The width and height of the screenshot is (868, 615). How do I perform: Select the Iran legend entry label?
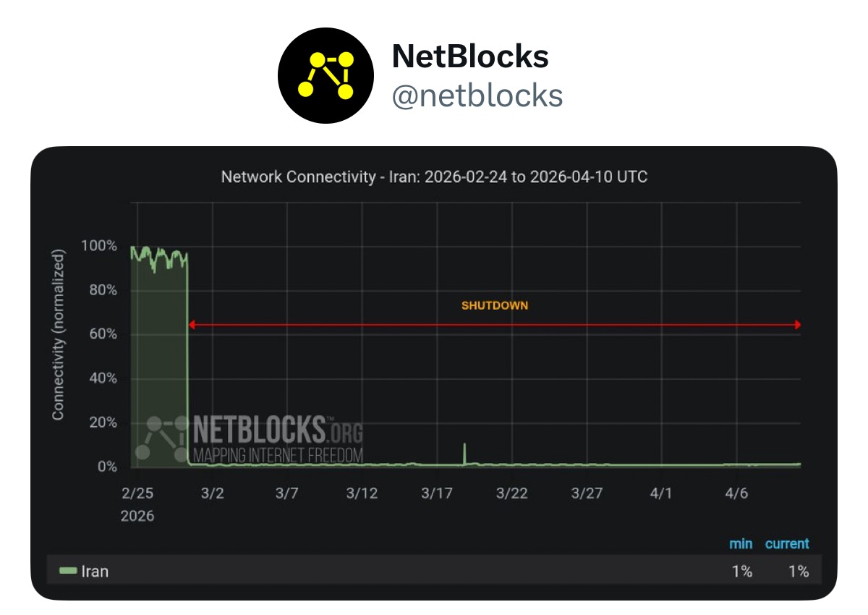[x=95, y=572]
